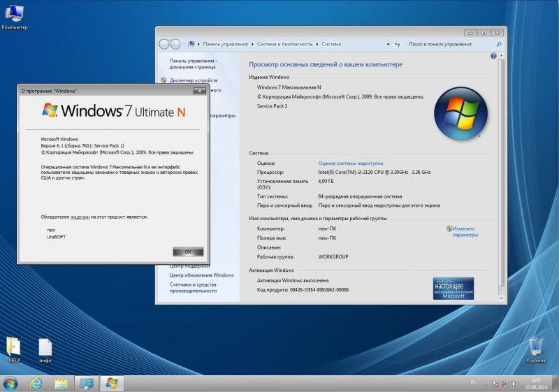This screenshot has width=559, height=392.
Task: Click the 64-разрядная операционная система text
Action: [x=360, y=196]
